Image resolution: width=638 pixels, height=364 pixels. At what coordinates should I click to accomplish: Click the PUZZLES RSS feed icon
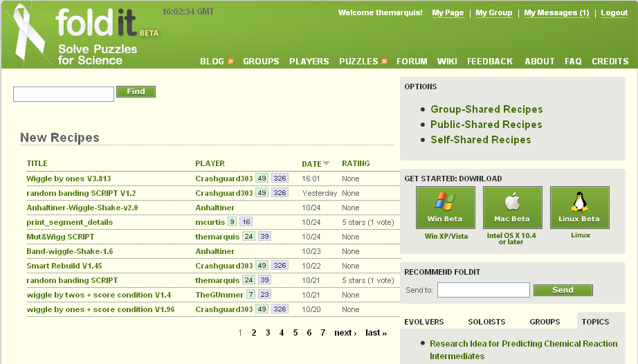pos(384,62)
